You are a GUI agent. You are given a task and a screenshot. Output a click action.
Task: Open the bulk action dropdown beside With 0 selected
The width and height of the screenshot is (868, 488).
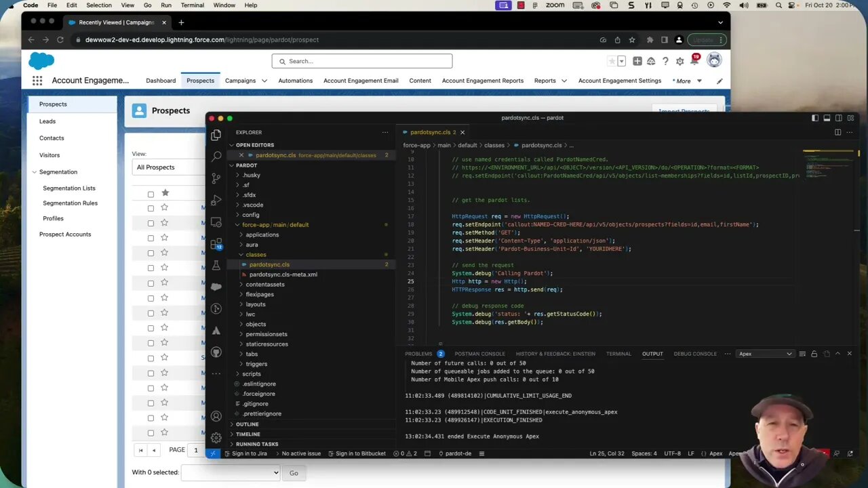click(231, 472)
